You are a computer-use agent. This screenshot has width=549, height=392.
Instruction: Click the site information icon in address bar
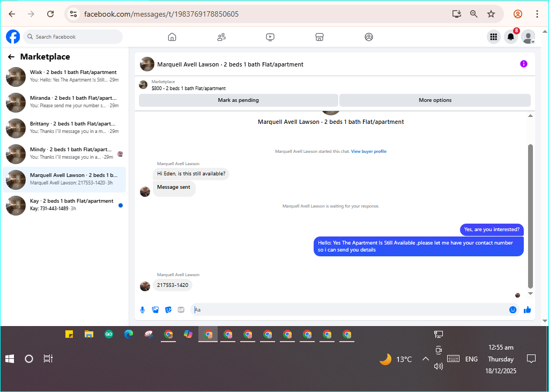(73, 14)
